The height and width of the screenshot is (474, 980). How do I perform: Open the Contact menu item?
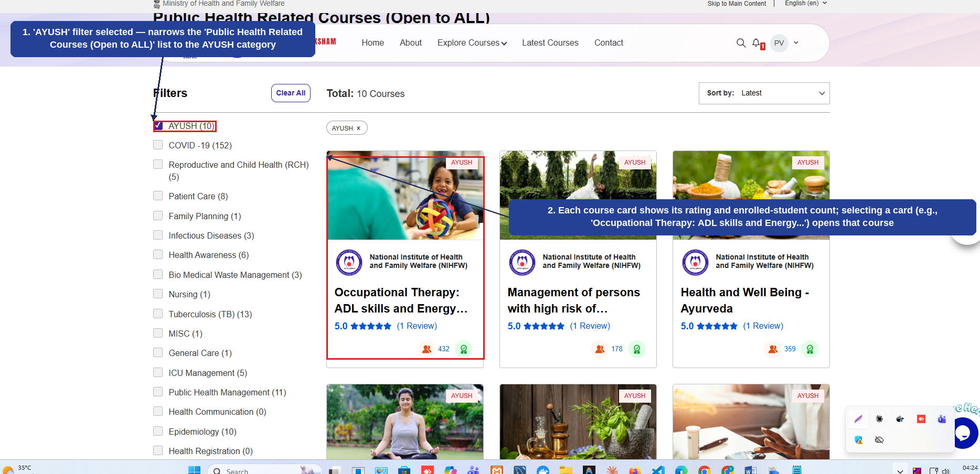(609, 43)
